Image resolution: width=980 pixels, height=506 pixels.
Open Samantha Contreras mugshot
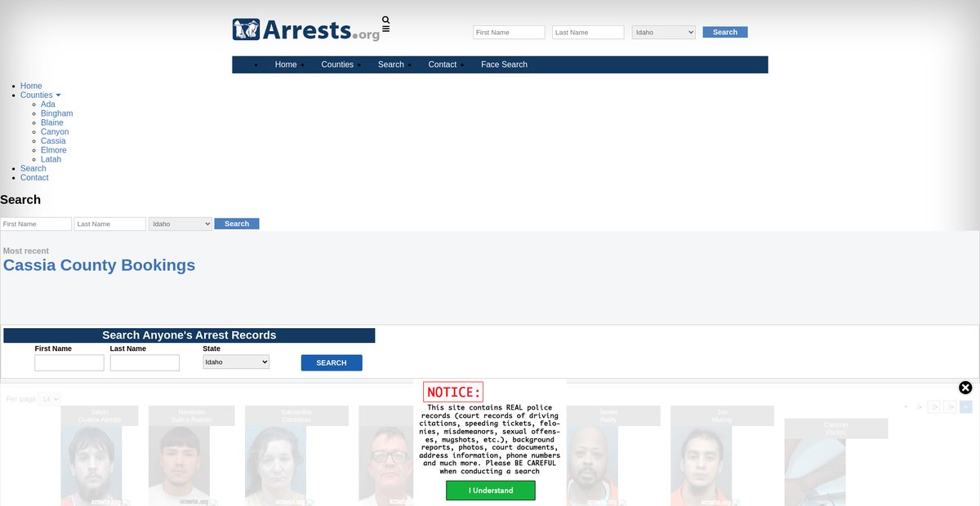click(x=275, y=466)
